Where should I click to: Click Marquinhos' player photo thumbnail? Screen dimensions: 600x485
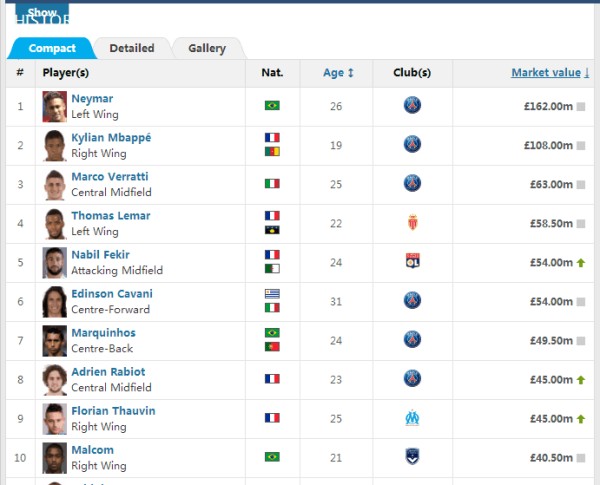(x=54, y=341)
